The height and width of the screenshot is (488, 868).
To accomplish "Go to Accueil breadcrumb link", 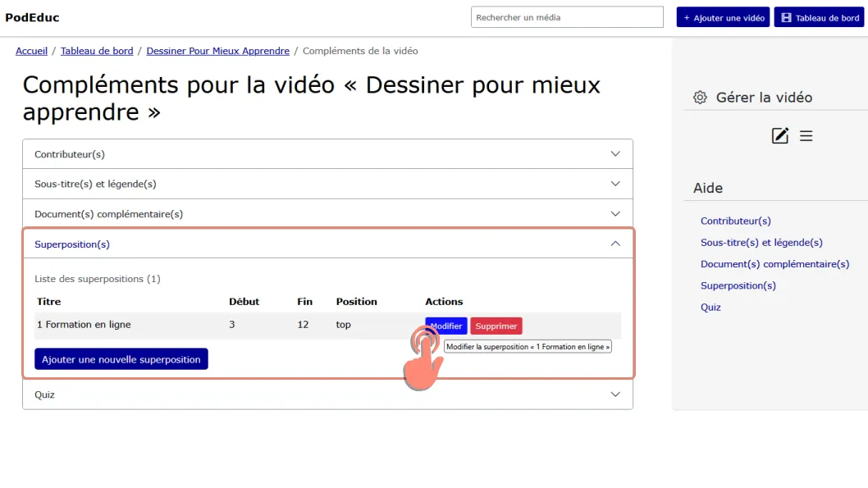I will tap(31, 51).
